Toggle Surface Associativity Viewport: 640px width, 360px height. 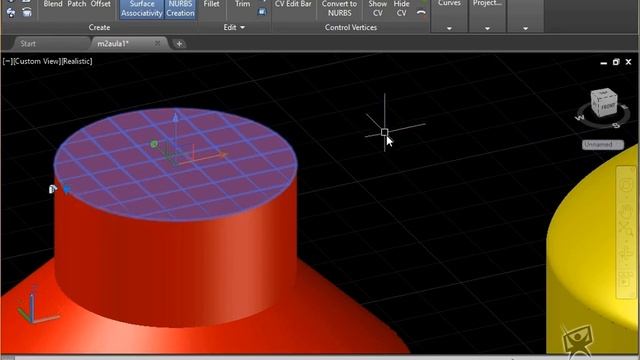click(142, 9)
